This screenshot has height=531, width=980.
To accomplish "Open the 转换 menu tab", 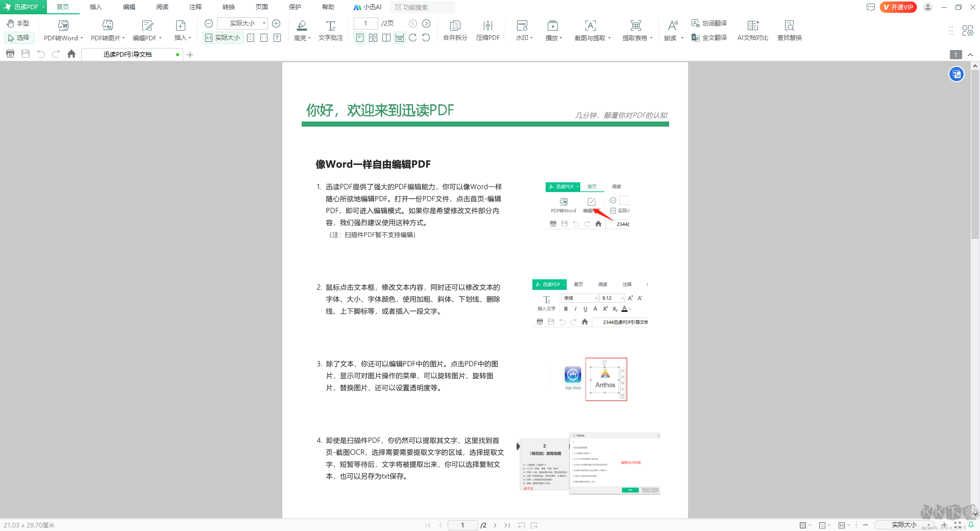I will [229, 7].
